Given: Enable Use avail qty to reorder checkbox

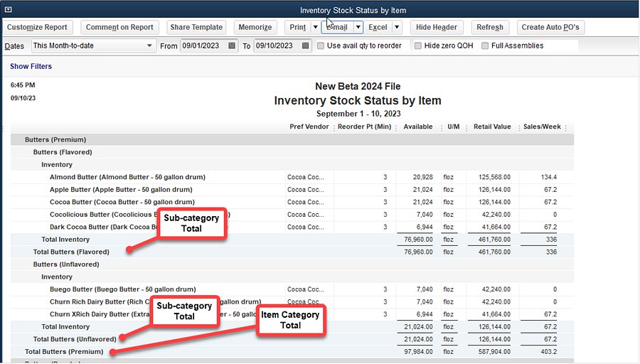Looking at the screenshot, I should point(321,45).
